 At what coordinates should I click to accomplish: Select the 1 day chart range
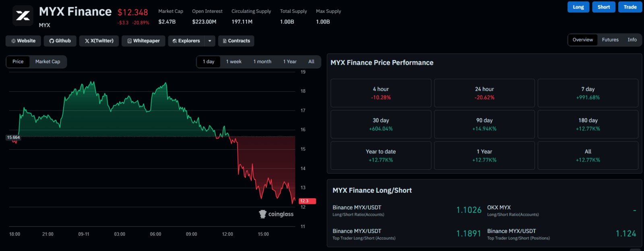click(x=208, y=62)
